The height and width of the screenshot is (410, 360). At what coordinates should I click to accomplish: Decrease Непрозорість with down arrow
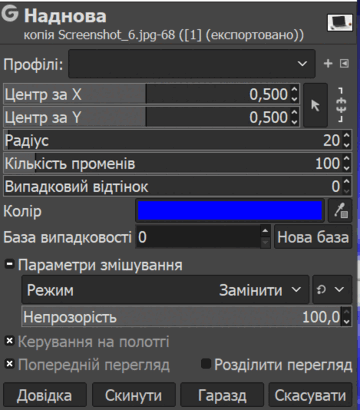(x=347, y=321)
